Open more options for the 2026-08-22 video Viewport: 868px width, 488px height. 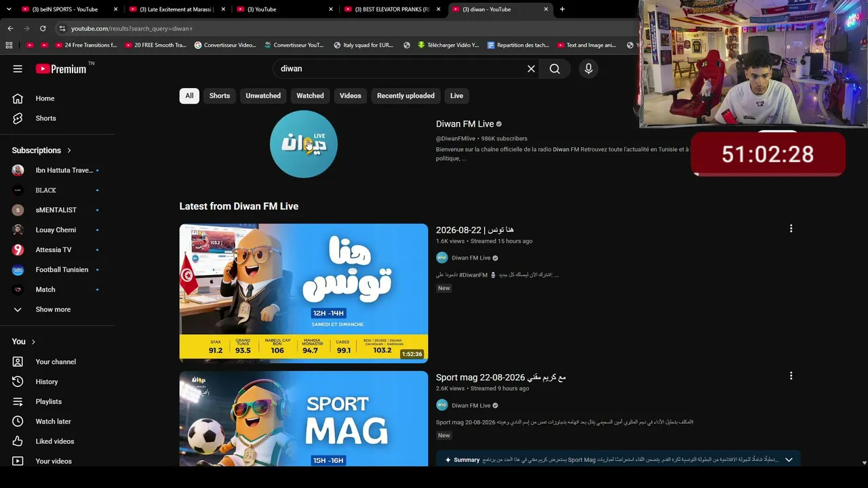pyautogui.click(x=791, y=229)
